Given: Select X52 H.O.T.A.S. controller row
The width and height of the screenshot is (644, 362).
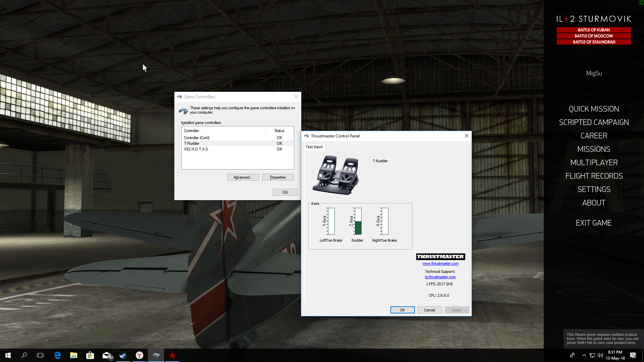Looking at the screenshot, I should point(196,149).
